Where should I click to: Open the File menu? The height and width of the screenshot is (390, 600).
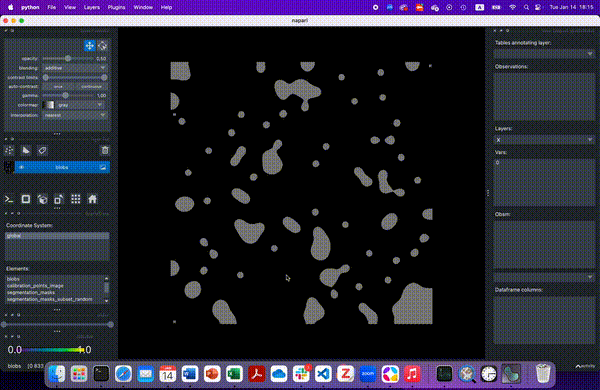(52, 7)
